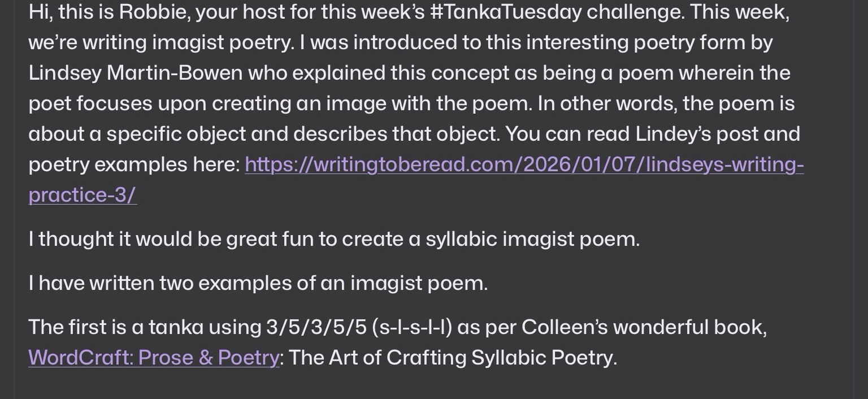Click the #TankaTuesday hashtag text
Viewport: 868px width, 399px height.
click(505, 12)
